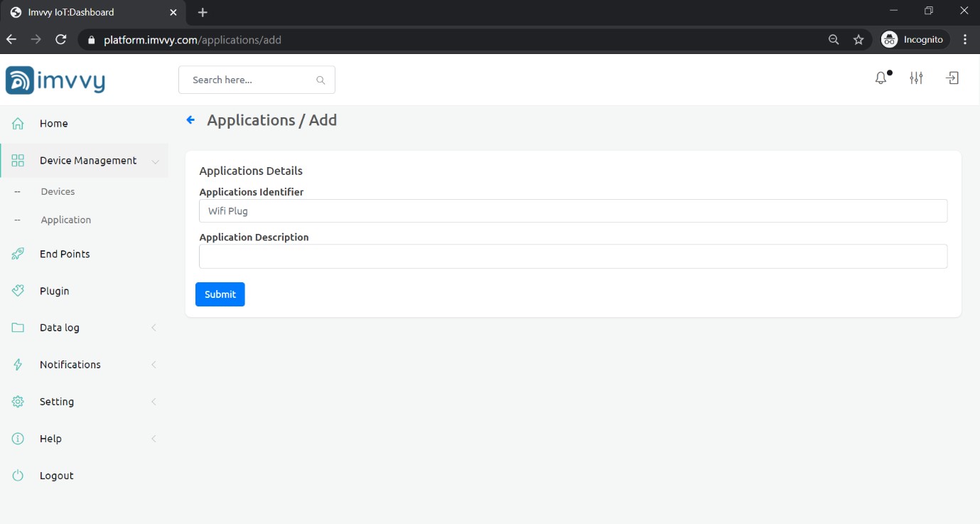Click the Setting gear icon
Image resolution: width=980 pixels, height=524 pixels.
pyautogui.click(x=18, y=402)
